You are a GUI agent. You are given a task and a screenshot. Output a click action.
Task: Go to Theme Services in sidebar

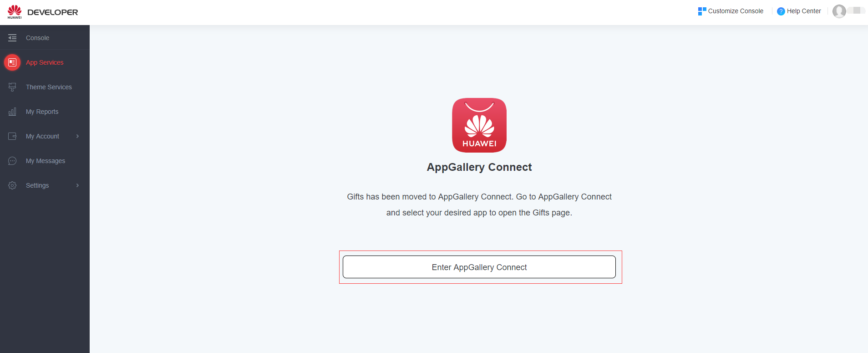[x=49, y=87]
